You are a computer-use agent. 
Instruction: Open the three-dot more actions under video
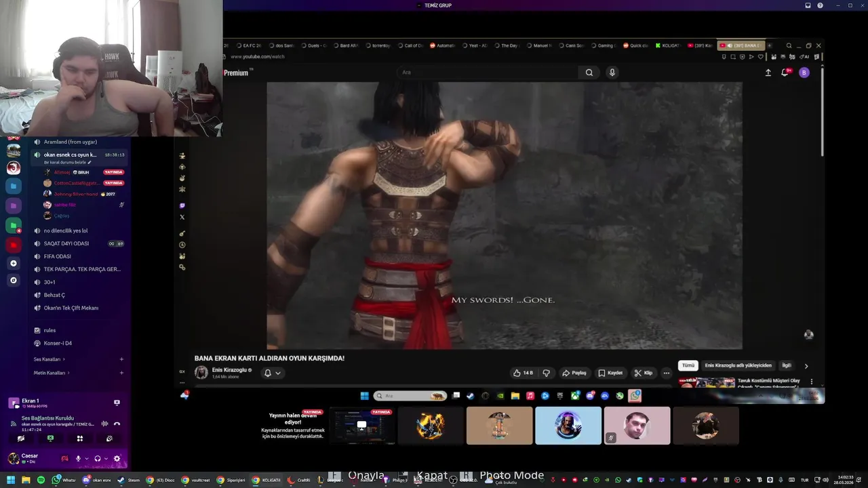[667, 373]
